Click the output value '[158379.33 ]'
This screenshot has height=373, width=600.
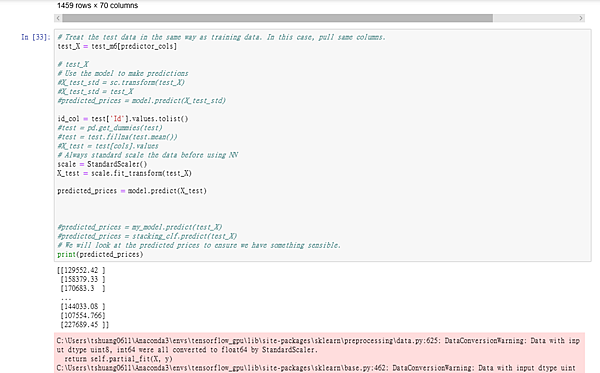click(x=83, y=279)
